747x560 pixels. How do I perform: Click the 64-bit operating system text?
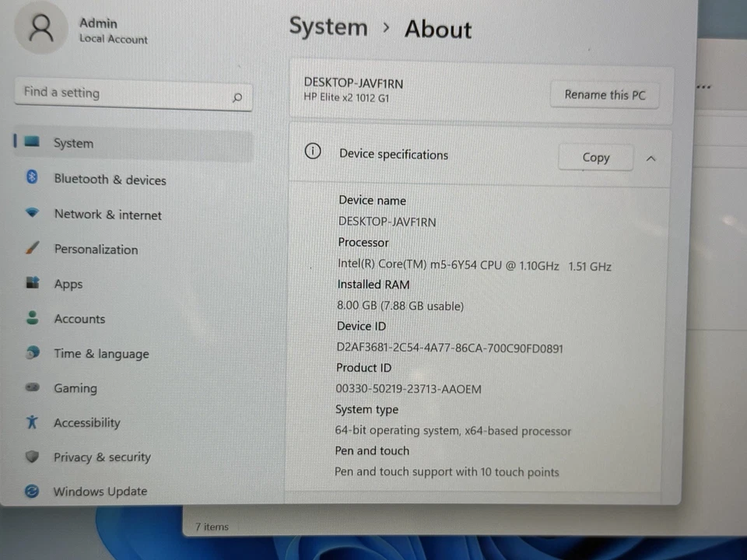coord(453,430)
